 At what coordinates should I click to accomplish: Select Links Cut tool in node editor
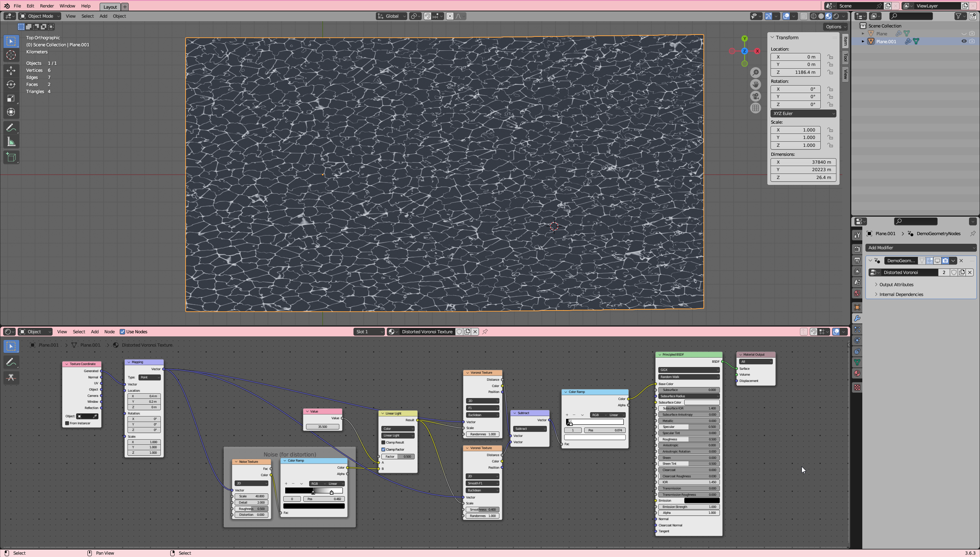[11, 378]
